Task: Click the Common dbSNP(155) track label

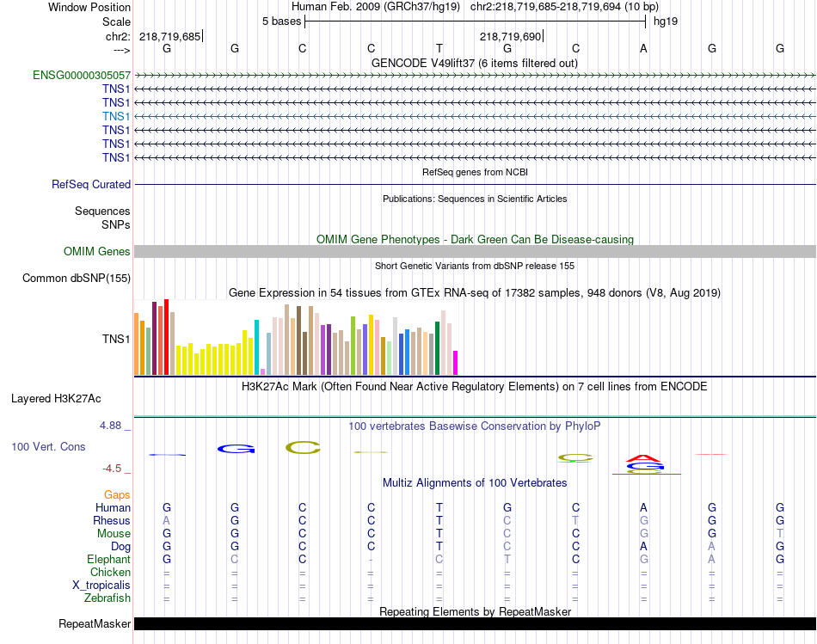Action: point(76,279)
